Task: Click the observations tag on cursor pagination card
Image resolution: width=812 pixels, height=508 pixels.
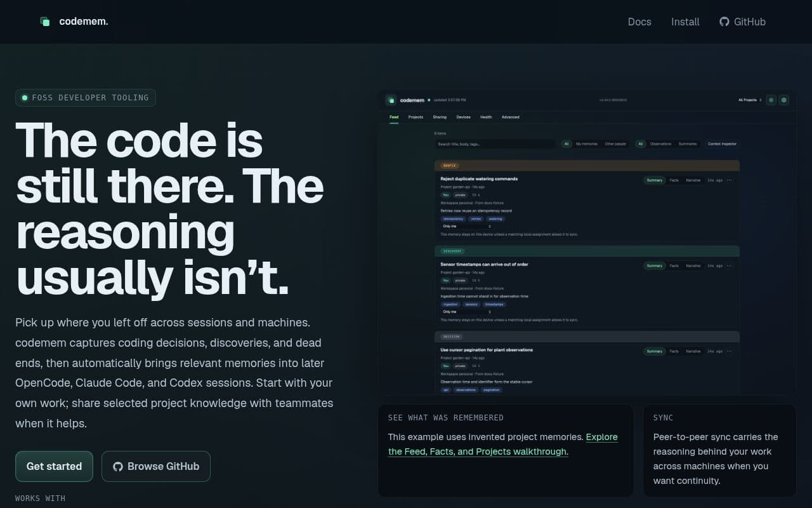Action: pos(466,390)
